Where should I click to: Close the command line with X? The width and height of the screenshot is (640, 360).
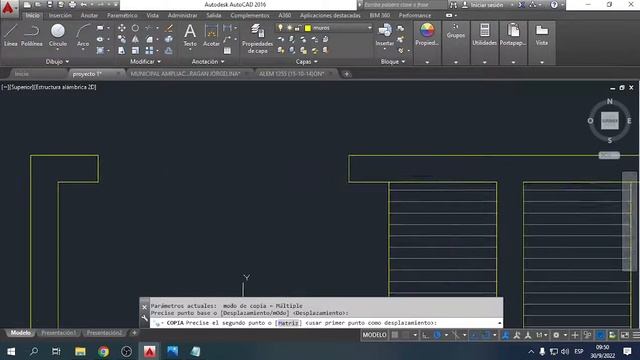click(144, 307)
